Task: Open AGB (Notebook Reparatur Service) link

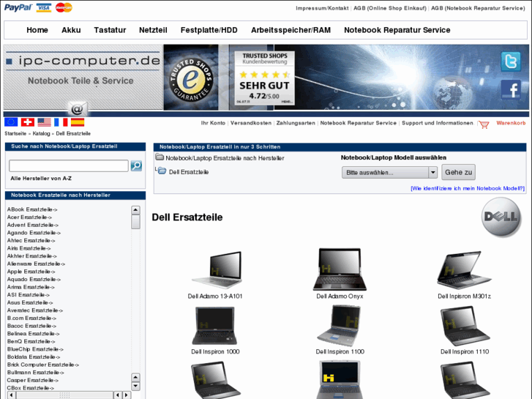Action: click(478, 8)
